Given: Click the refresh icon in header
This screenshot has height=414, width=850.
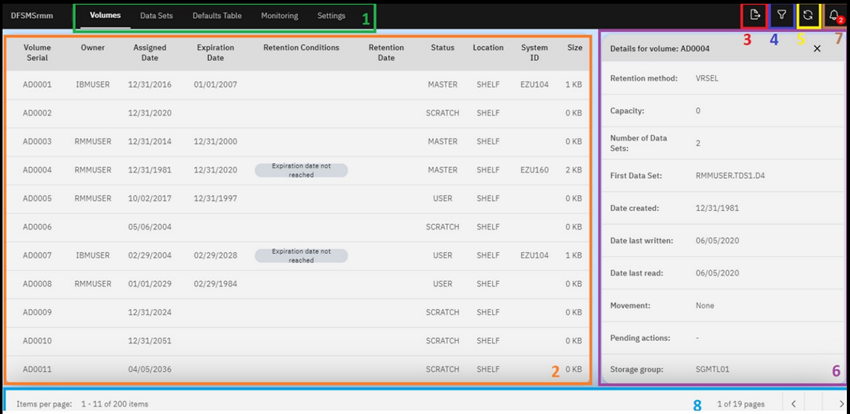Looking at the screenshot, I should click(x=808, y=15).
